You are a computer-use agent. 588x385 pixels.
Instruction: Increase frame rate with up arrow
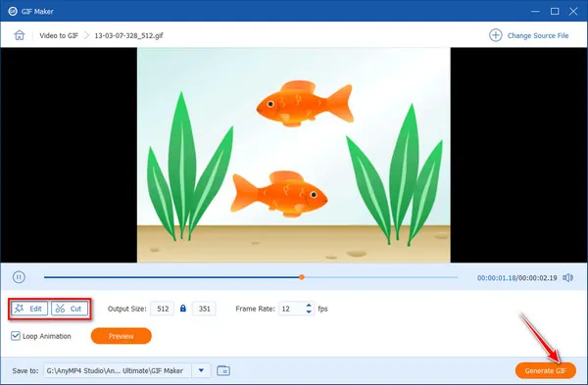309,305
